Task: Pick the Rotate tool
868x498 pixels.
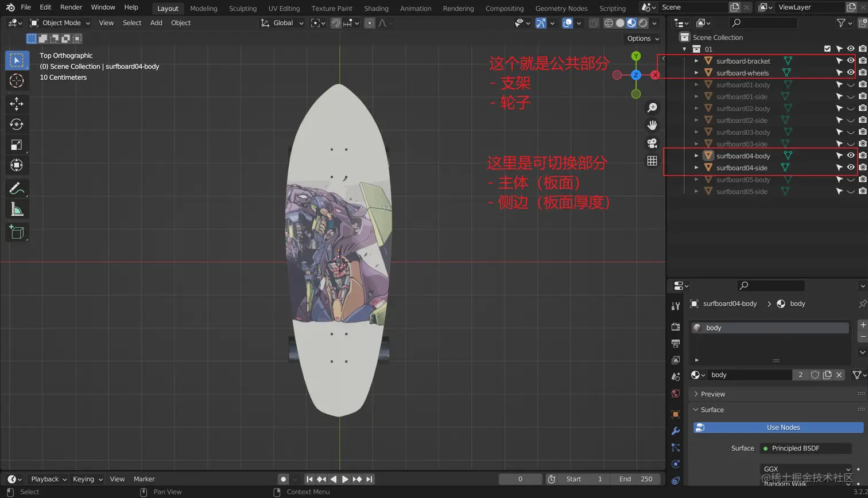Action: pos(17,124)
